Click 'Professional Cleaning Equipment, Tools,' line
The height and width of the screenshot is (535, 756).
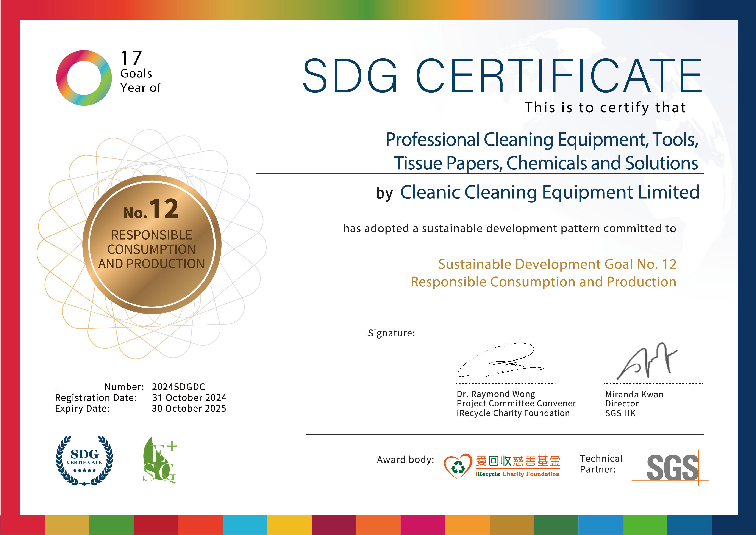(542, 140)
